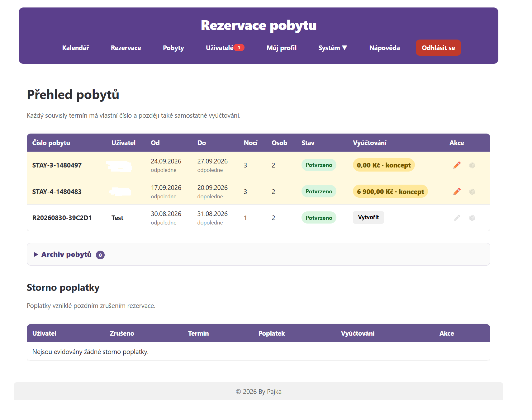Open the Systém dropdown menu

pyautogui.click(x=333, y=48)
